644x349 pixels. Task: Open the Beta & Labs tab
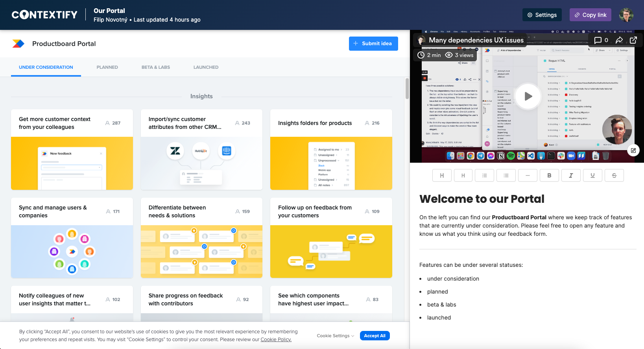point(156,67)
